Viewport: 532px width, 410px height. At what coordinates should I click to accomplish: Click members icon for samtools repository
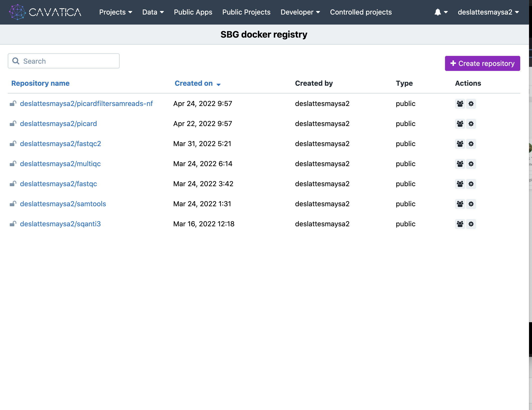tap(460, 204)
